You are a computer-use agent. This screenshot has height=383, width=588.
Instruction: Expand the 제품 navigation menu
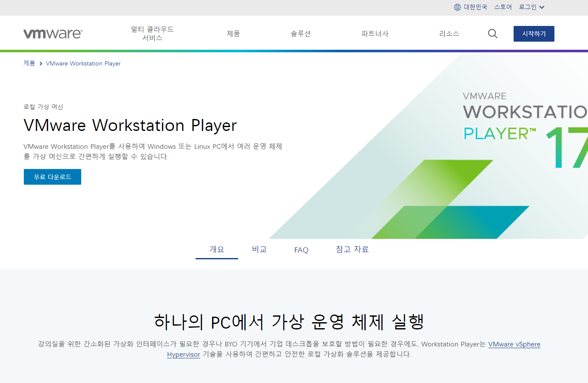(x=233, y=34)
